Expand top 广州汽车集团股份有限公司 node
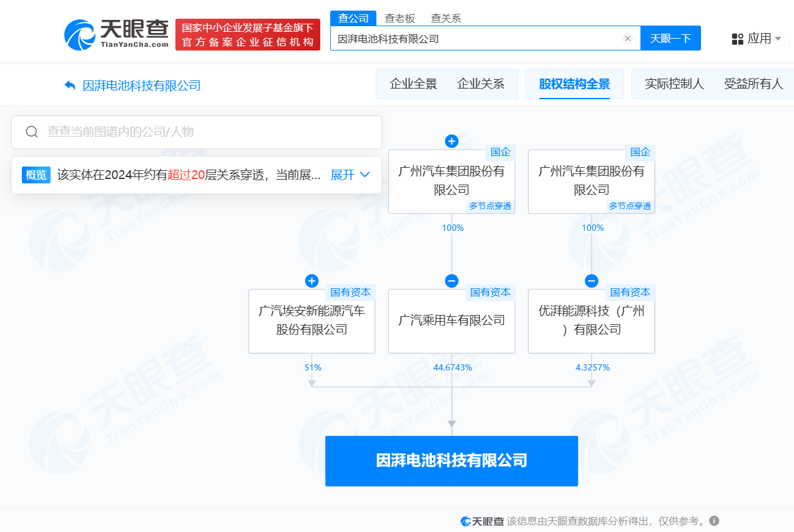 [x=451, y=141]
